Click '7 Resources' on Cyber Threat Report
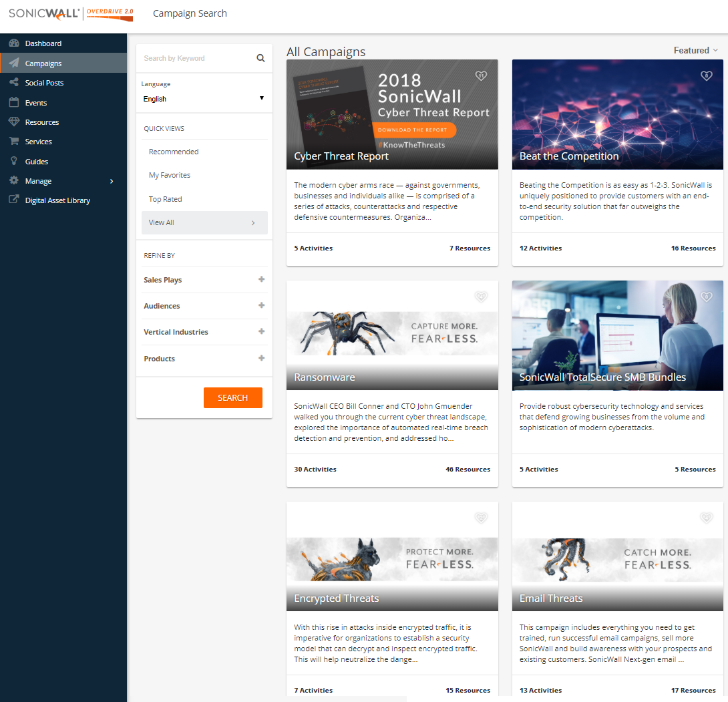This screenshot has height=702, width=728. (470, 248)
